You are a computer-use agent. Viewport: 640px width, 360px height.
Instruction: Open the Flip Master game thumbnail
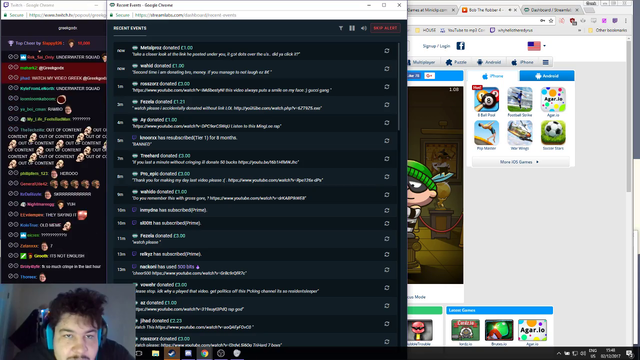click(x=486, y=133)
